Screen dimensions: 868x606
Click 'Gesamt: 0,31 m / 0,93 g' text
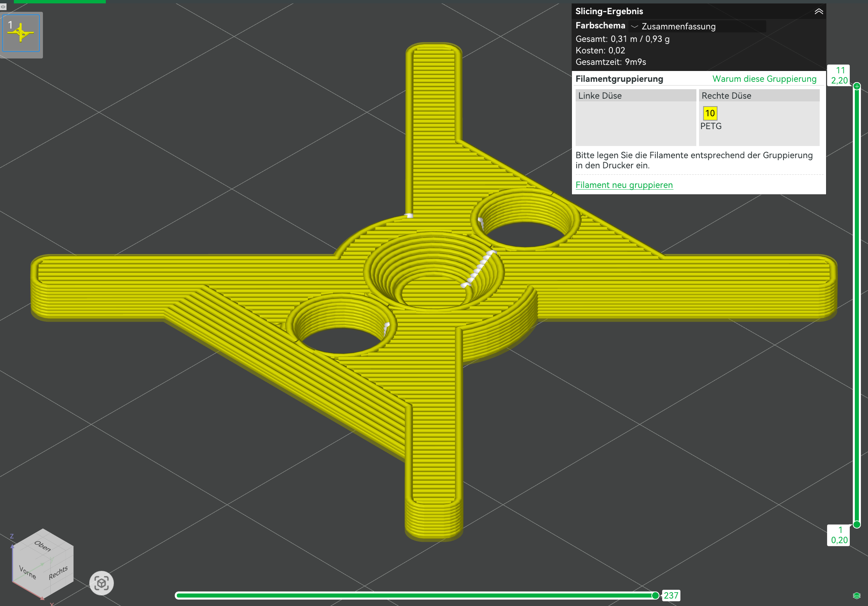tap(622, 39)
